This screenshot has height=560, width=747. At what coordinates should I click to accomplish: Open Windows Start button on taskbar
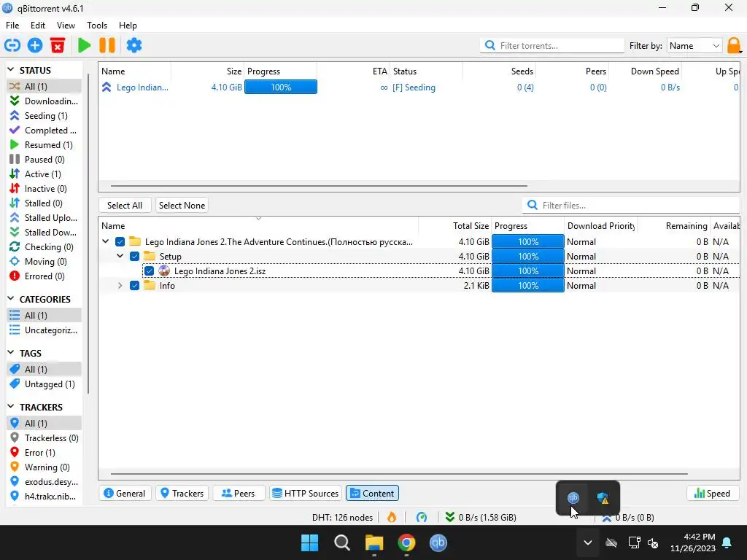click(x=309, y=542)
